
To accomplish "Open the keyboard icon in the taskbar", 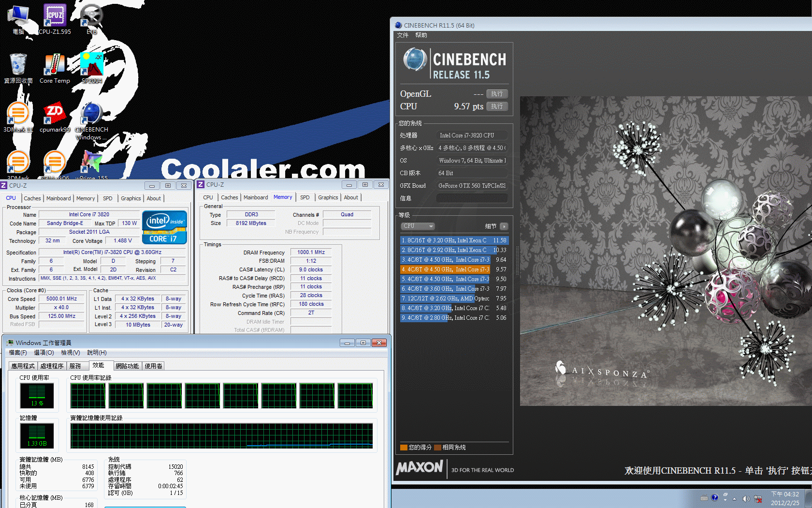I will pos(704,498).
